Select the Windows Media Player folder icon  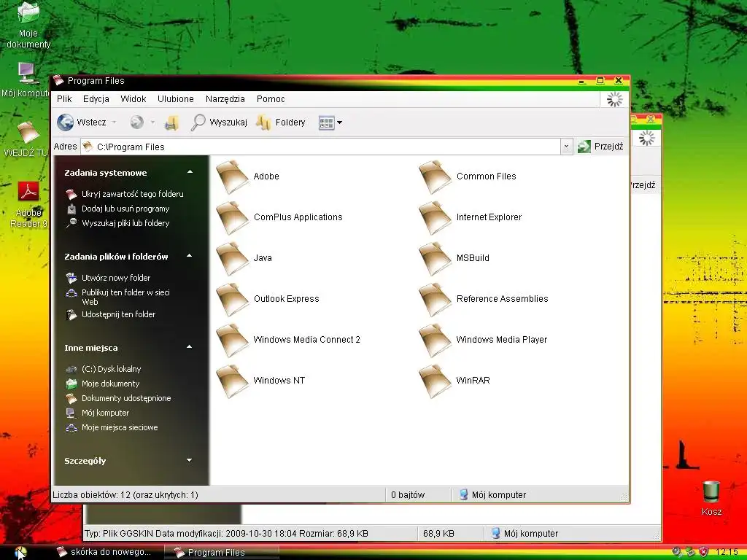(x=435, y=340)
